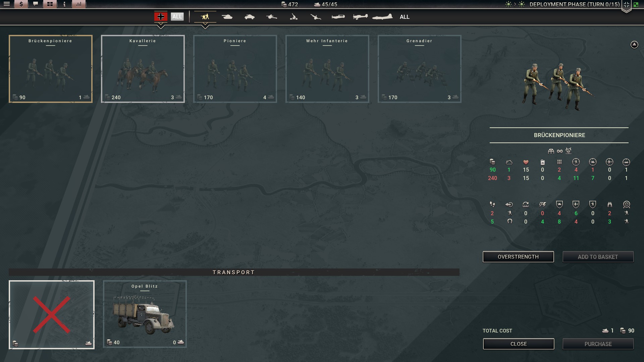644x362 pixels.
Task: Click the heart strength stat icon
Action: pos(526,162)
